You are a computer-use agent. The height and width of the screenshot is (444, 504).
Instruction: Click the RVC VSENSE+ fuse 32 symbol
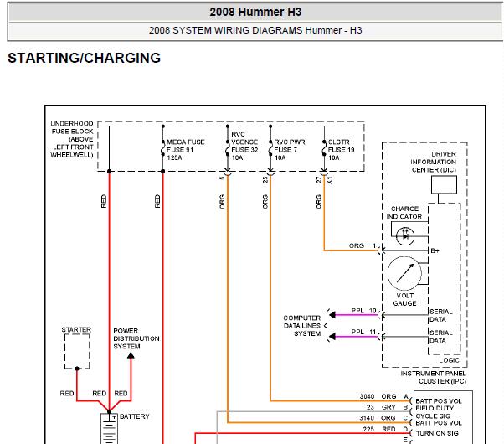coord(227,148)
